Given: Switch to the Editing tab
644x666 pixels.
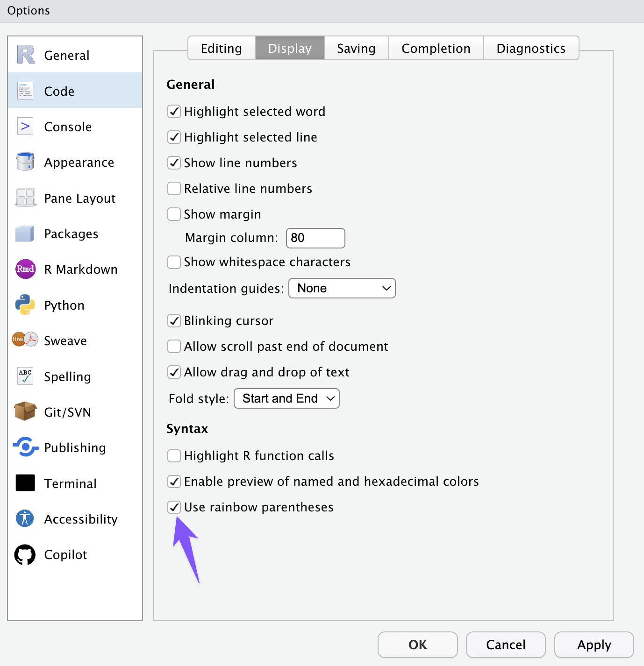Looking at the screenshot, I should pyautogui.click(x=222, y=48).
